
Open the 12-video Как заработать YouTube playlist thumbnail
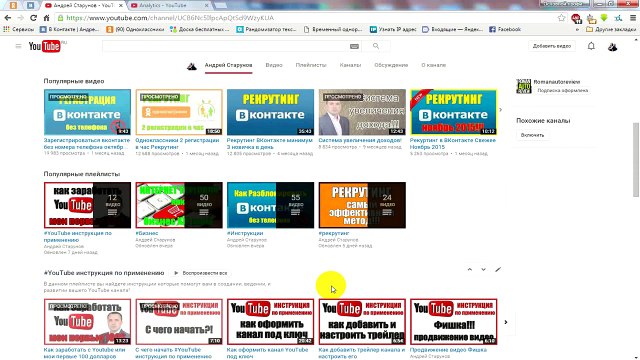87,205
